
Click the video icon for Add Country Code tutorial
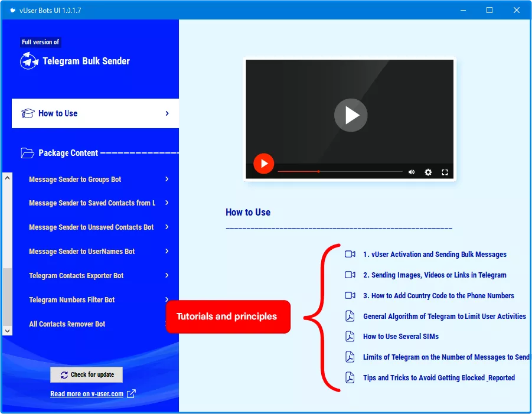350,295
